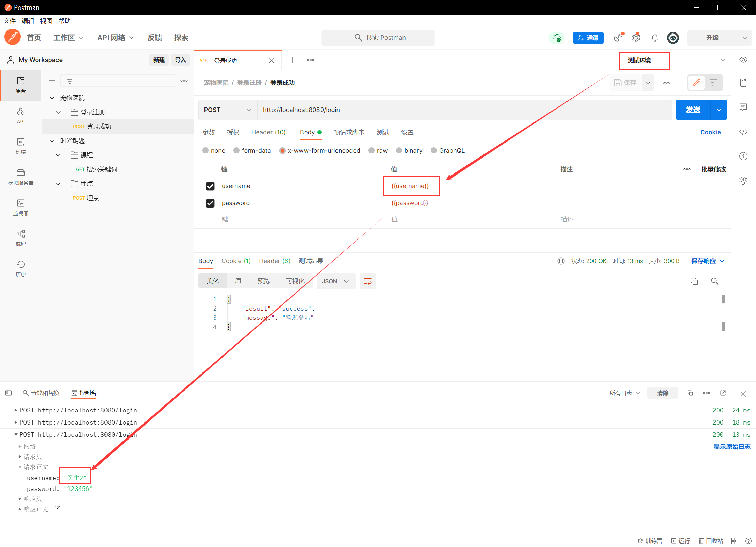The width and height of the screenshot is (756, 547).
Task: Uncheck the password parameter checkbox
Action: (210, 203)
